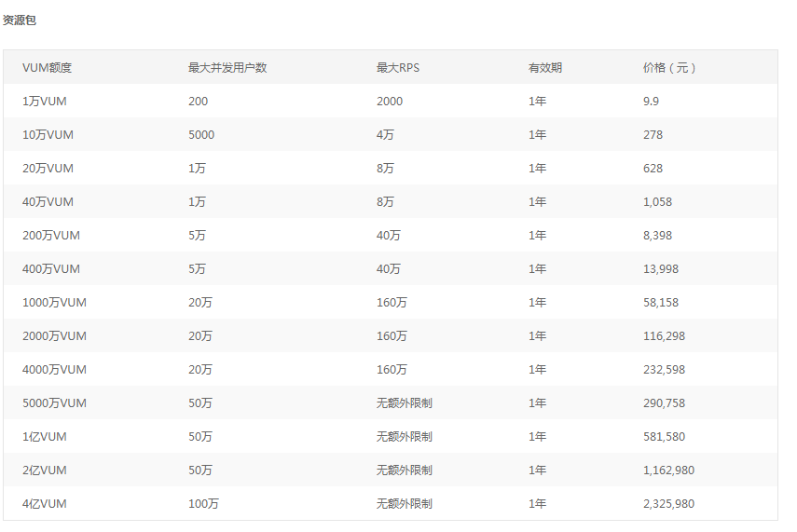Click the price 2,325,980
The image size is (797, 532).
pos(668,503)
